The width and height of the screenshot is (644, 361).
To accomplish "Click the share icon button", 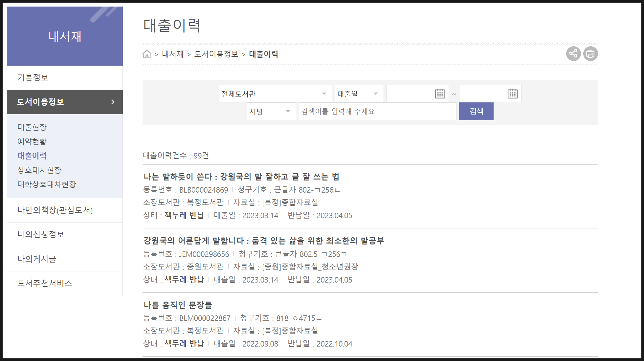I will pyautogui.click(x=573, y=53).
